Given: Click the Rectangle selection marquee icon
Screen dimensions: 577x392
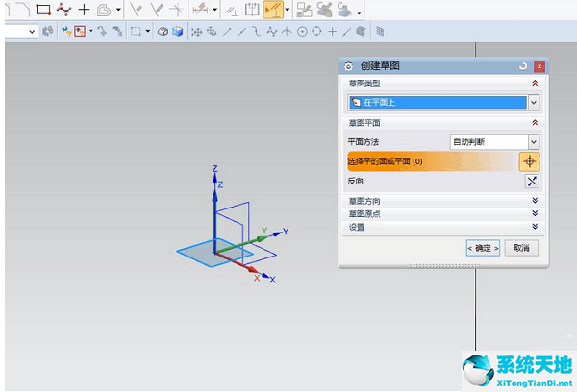Looking at the screenshot, I should pos(136,32).
